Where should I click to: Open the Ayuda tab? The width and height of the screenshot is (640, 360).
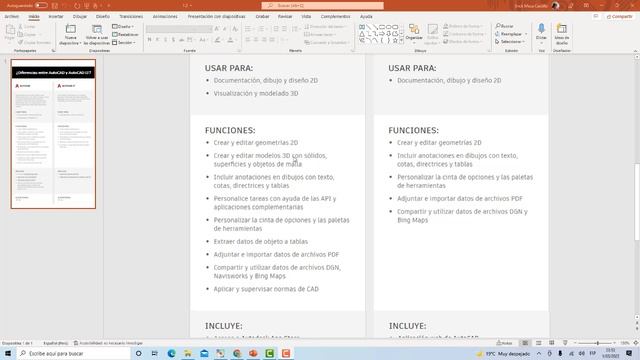[366, 17]
